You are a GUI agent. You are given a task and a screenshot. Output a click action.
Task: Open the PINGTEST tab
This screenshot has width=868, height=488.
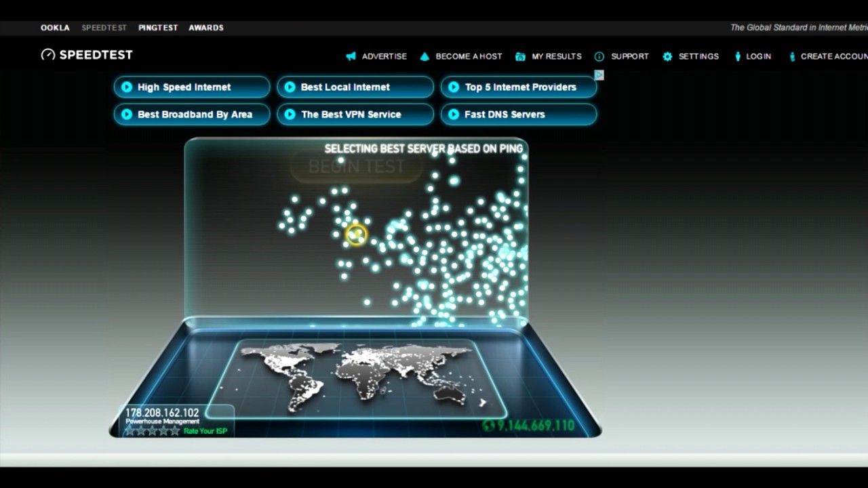click(158, 28)
